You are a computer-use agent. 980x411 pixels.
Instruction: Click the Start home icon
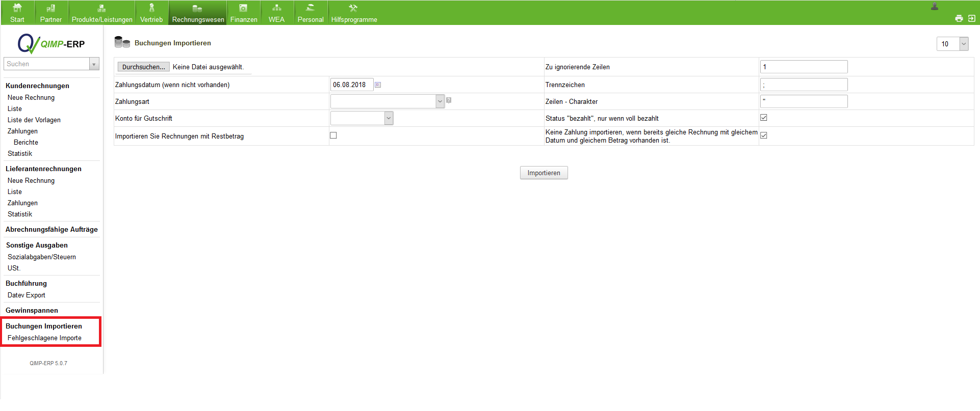[17, 8]
